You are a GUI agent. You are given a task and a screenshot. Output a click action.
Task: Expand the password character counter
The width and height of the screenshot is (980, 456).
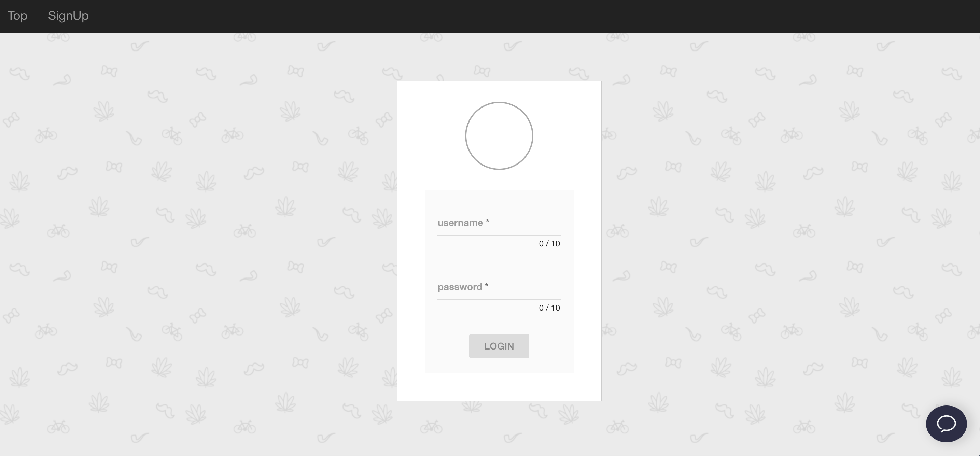549,307
